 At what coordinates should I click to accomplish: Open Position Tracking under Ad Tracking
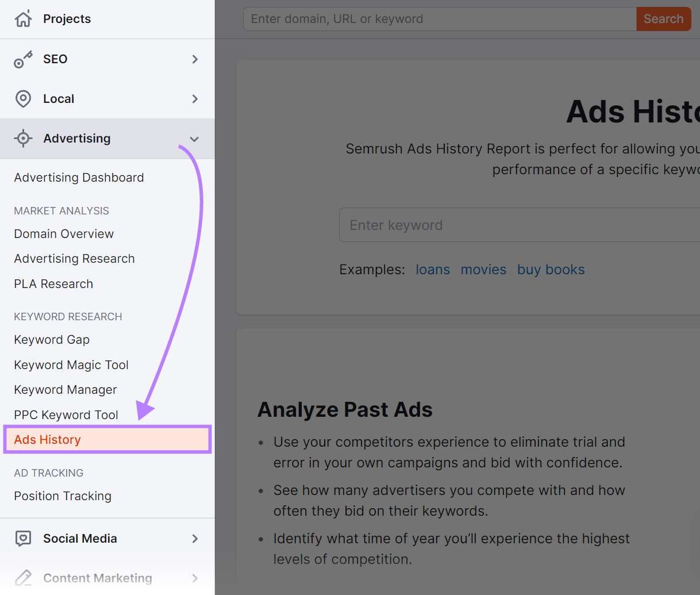62,496
